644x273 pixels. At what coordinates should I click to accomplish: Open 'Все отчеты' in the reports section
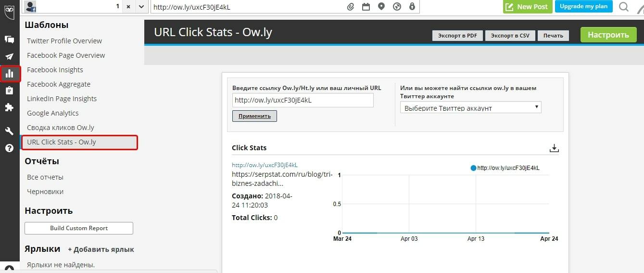click(45, 177)
